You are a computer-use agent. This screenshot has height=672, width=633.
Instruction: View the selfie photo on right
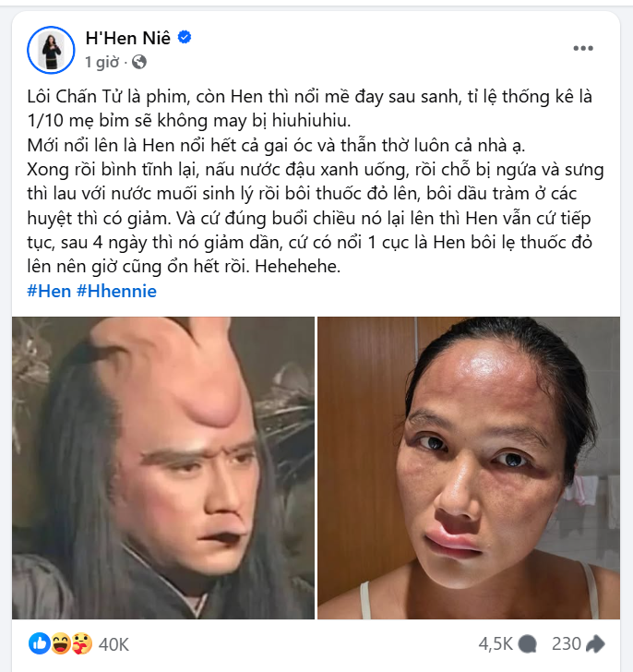click(469, 468)
